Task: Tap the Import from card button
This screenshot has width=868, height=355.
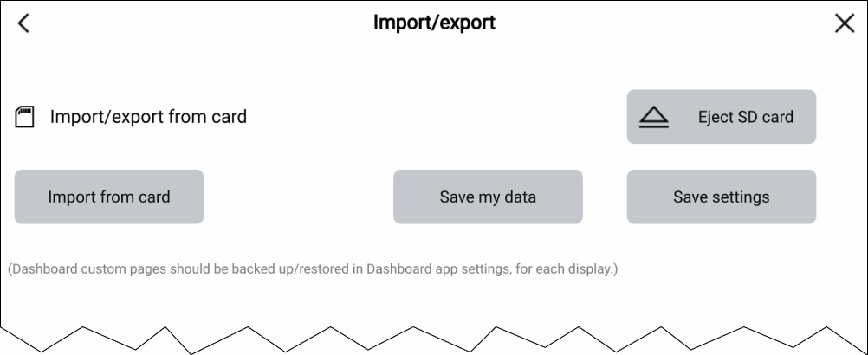Action: [109, 197]
